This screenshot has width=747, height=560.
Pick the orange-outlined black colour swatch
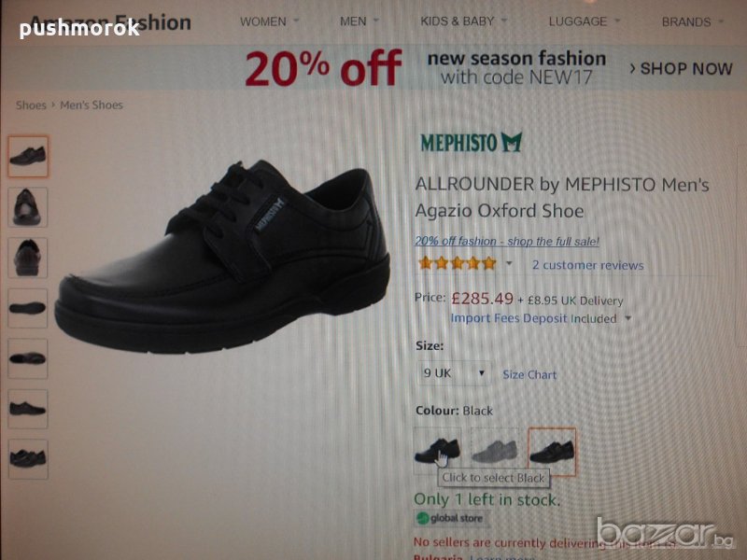click(552, 452)
